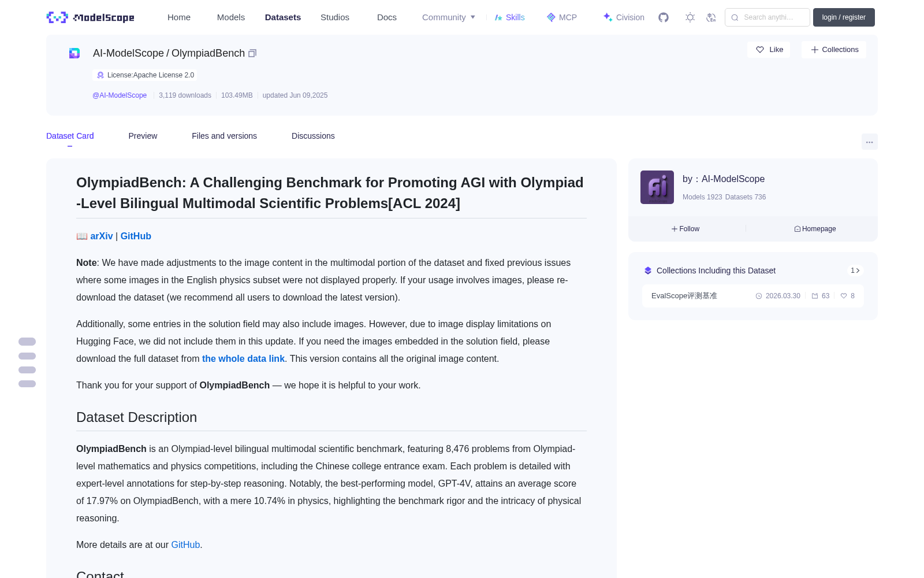Screen dimensions: 924x578
Task: Switch language with the translate icon
Action: 711,17
